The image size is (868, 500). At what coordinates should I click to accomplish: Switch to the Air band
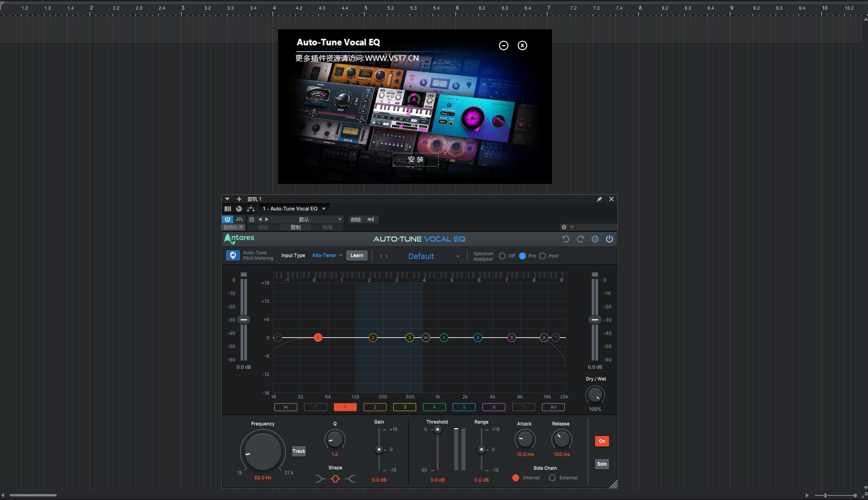click(553, 407)
